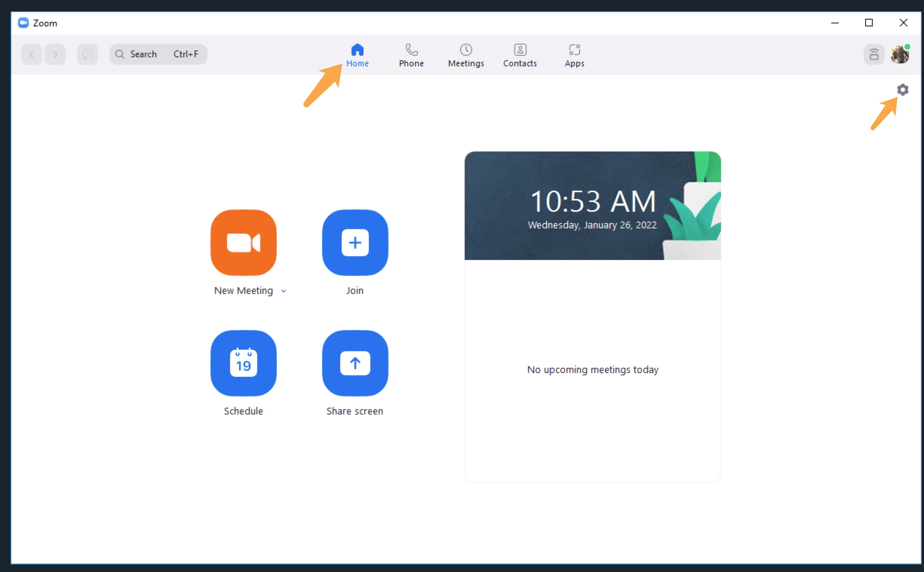Switch to the Phone tab
Screen dimensions: 924x572
(411, 55)
